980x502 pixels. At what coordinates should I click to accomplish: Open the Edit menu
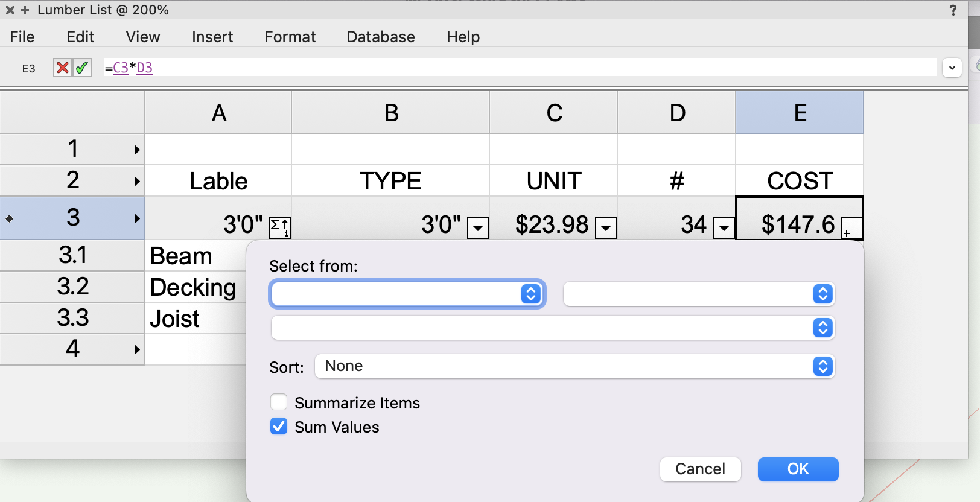80,37
